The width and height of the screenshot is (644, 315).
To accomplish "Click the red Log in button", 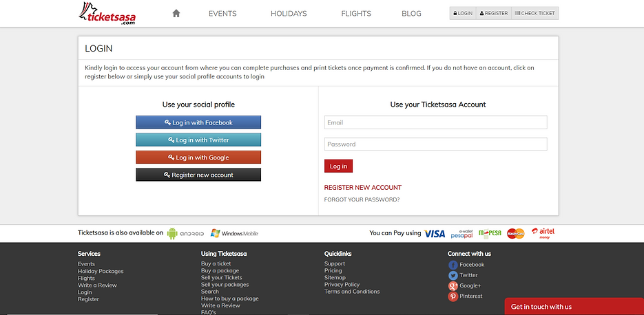I will coord(338,166).
